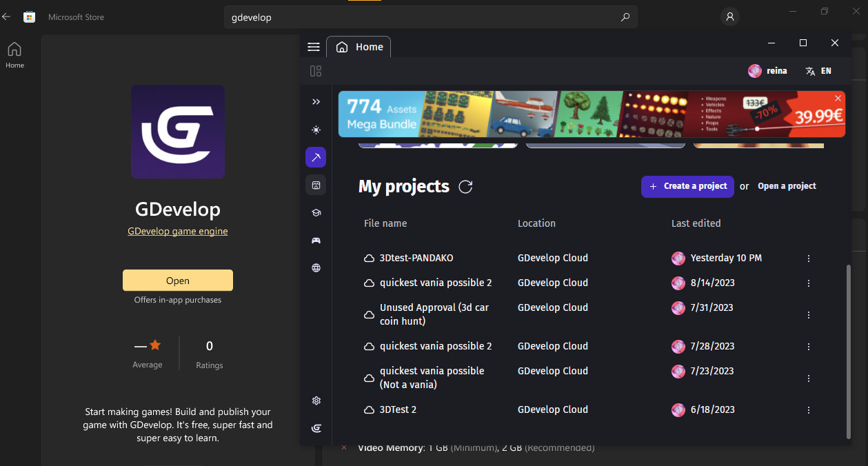Click the GDevelop app logo in Microsoft Store
868x466 pixels.
(178, 132)
